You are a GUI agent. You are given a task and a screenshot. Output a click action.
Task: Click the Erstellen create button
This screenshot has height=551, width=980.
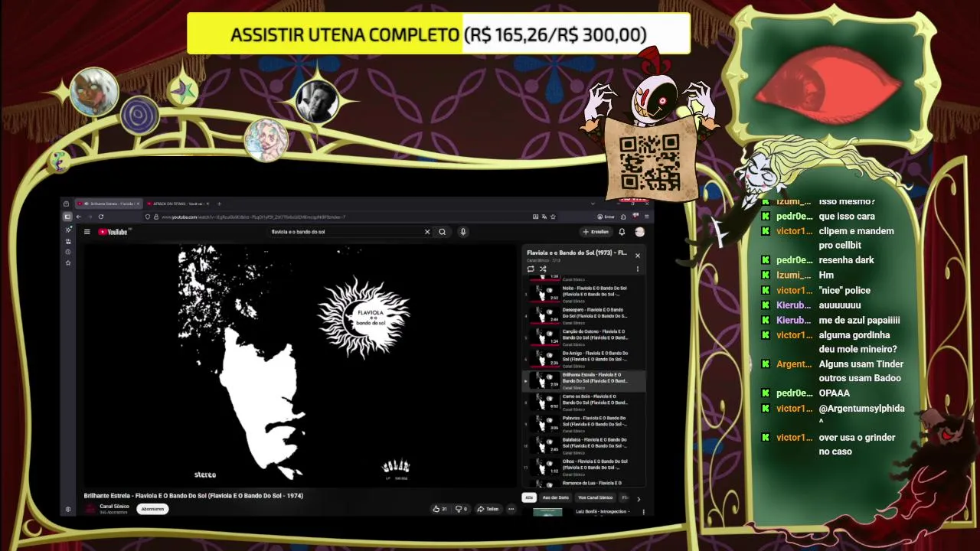596,232
